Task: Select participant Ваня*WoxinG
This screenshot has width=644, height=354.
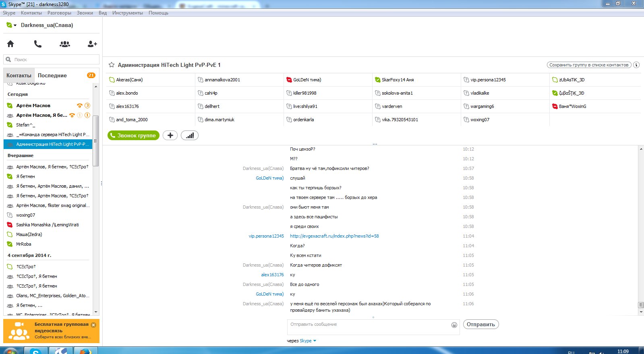Action: coord(595,106)
